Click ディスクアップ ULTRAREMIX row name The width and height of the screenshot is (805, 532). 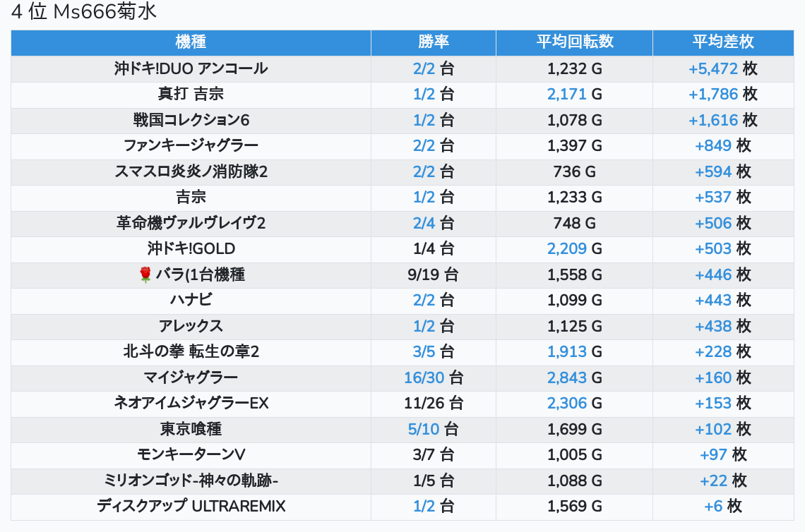click(191, 507)
